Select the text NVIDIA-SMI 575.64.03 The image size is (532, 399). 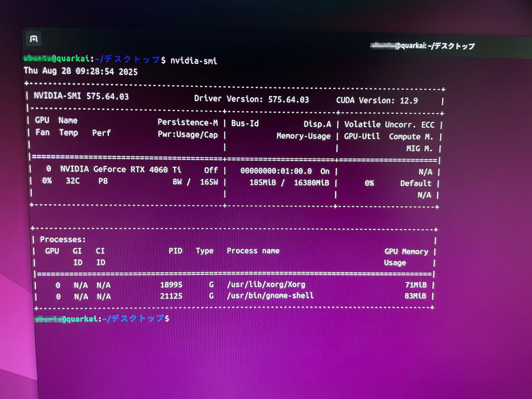point(81,96)
